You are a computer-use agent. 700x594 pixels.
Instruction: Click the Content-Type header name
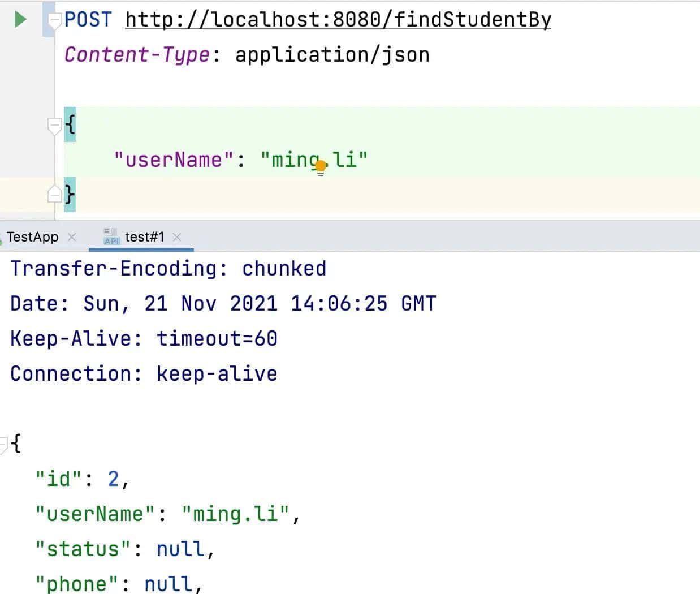(x=137, y=55)
